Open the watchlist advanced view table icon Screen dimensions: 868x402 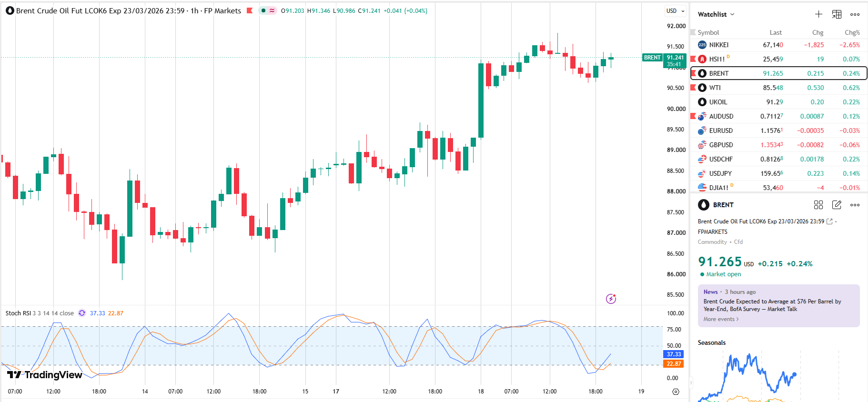[x=837, y=14]
